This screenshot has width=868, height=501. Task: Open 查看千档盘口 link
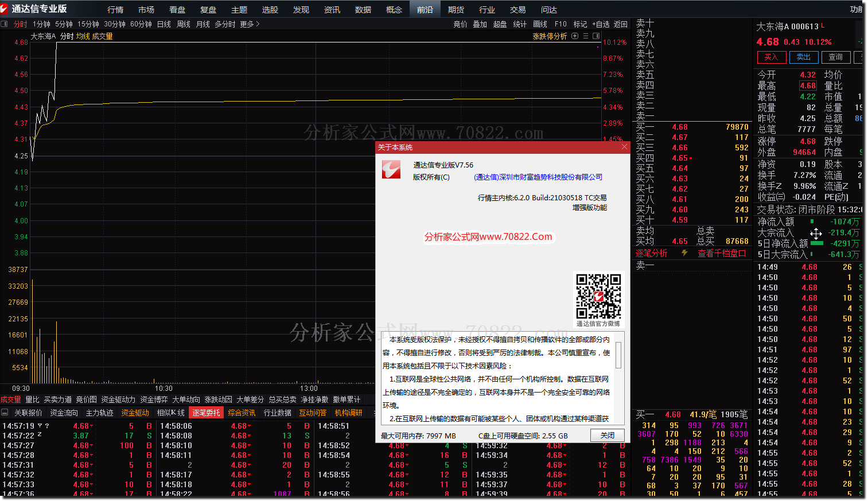pyautogui.click(x=722, y=253)
